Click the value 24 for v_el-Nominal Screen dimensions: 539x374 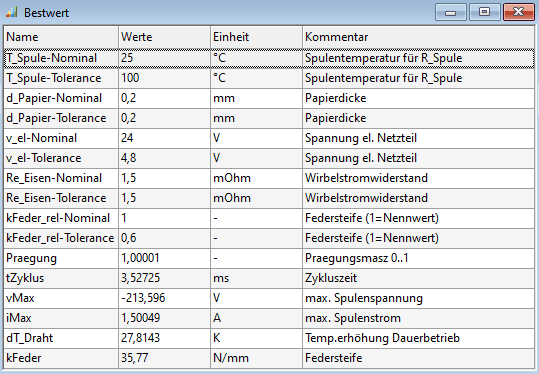127,138
